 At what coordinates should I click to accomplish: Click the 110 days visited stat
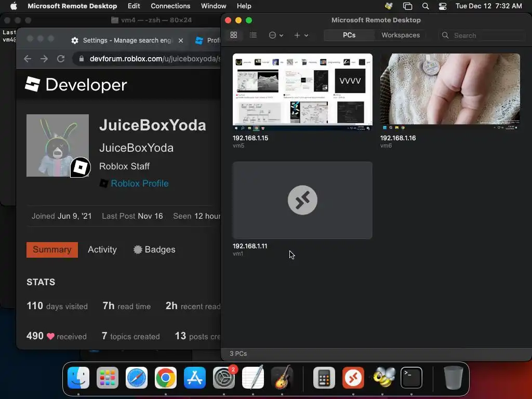click(57, 305)
